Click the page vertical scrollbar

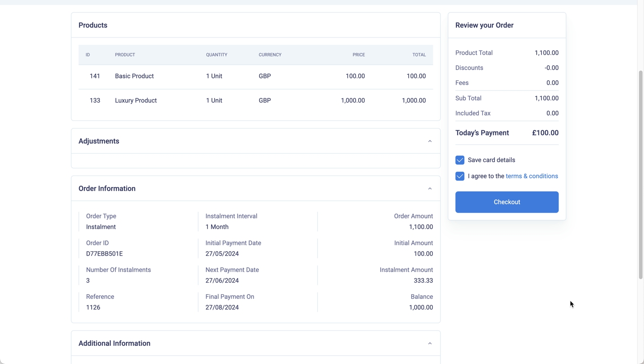tap(640, 175)
